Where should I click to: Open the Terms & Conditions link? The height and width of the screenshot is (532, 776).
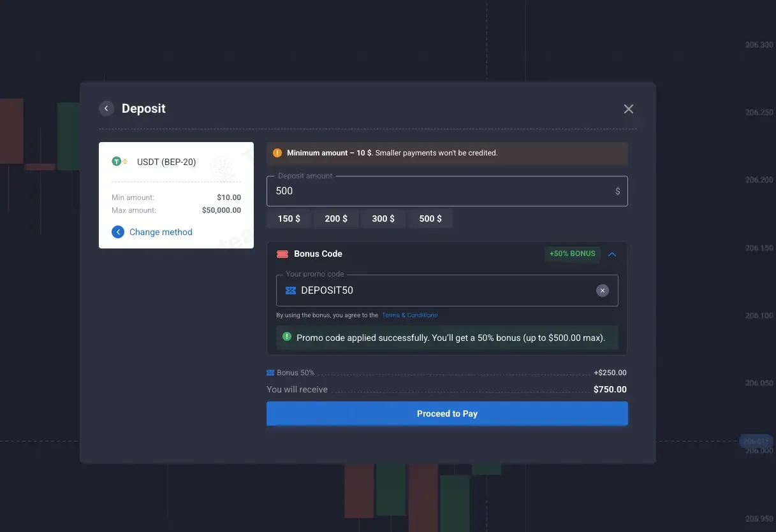tap(410, 315)
